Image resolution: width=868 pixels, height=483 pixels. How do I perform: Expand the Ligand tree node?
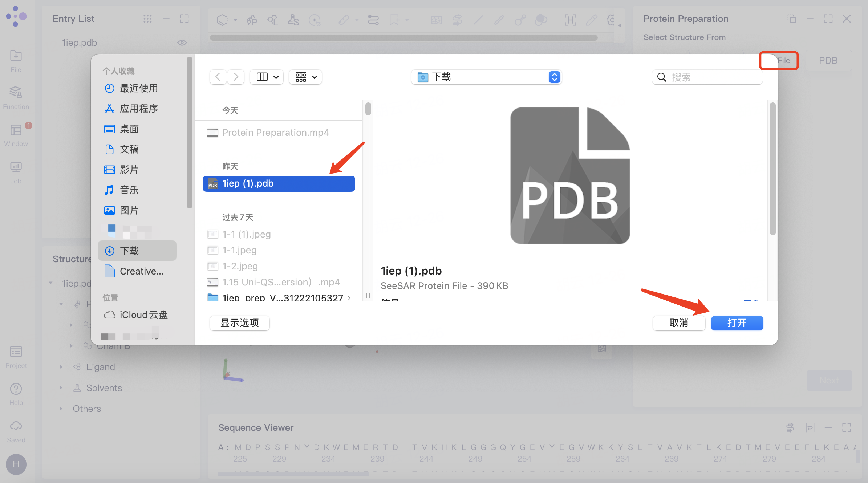pyautogui.click(x=61, y=367)
